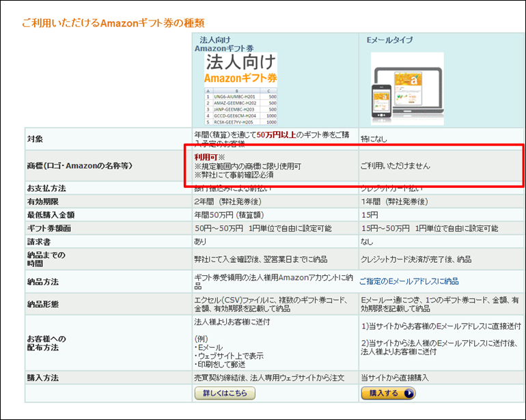Select the 納品形態 row label
Viewport: 526px width, 420px height.
click(42, 305)
